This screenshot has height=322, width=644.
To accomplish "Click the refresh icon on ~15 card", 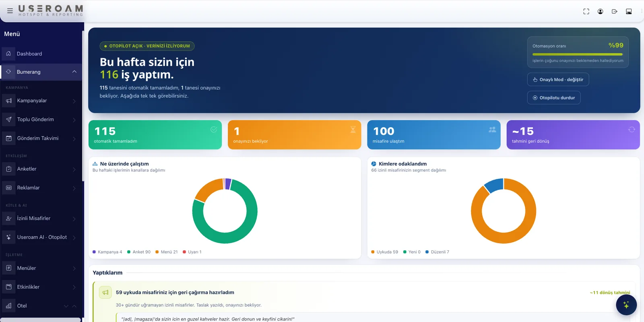I will (x=632, y=129).
